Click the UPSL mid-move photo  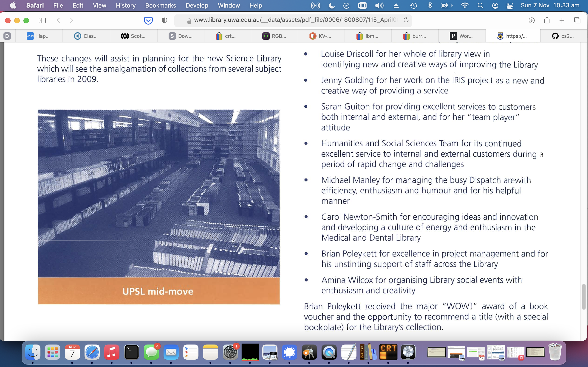click(x=158, y=193)
